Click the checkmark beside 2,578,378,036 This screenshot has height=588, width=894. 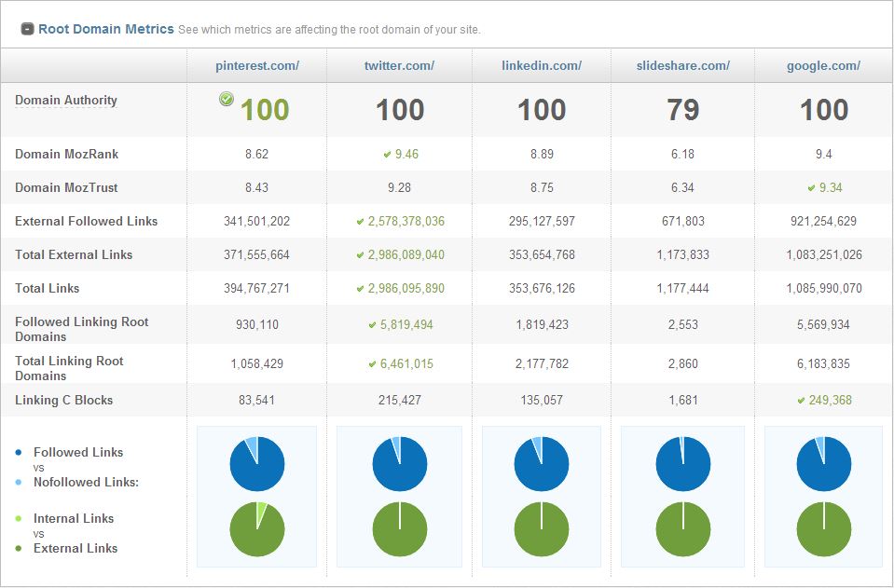tap(360, 222)
